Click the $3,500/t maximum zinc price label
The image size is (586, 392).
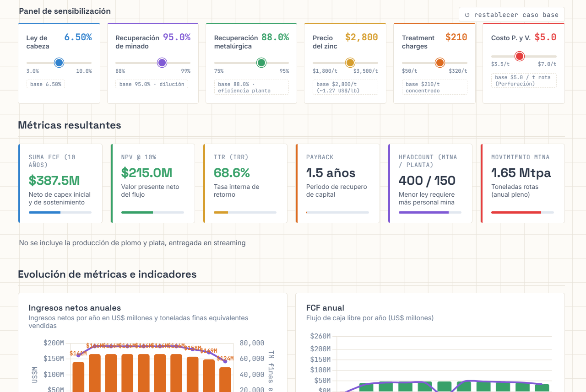366,71
